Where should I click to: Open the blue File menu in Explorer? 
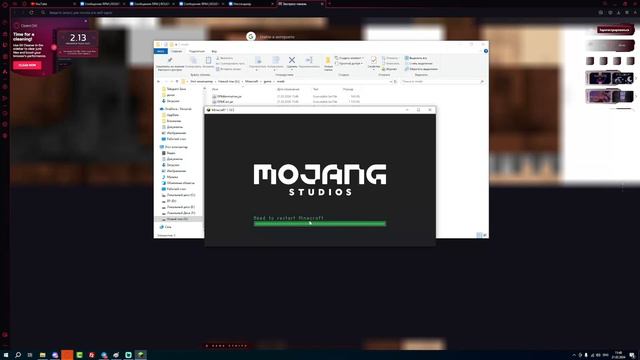[160, 51]
